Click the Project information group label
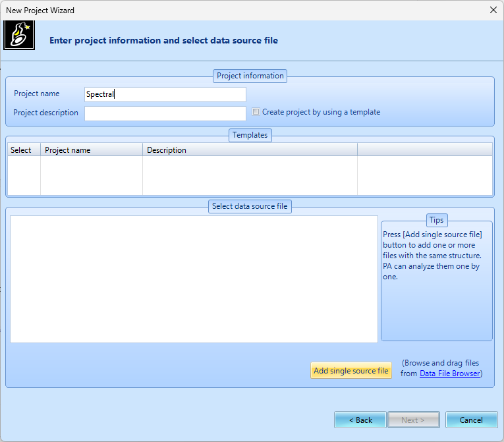 click(250, 76)
